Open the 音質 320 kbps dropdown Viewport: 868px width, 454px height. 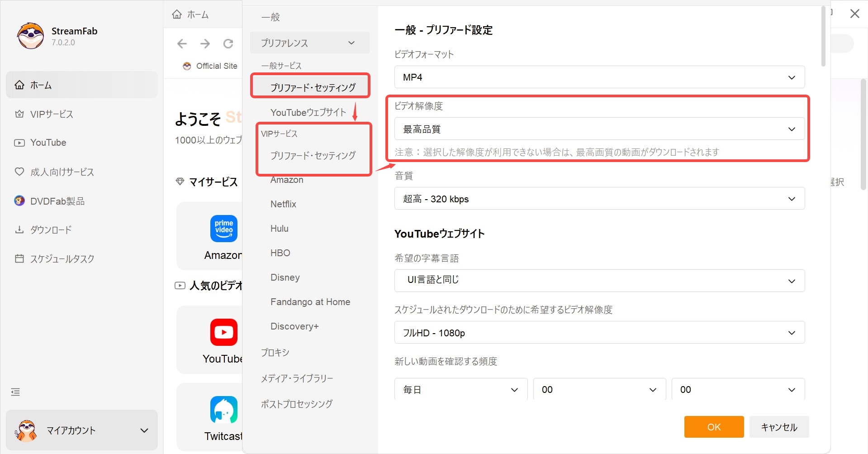599,199
